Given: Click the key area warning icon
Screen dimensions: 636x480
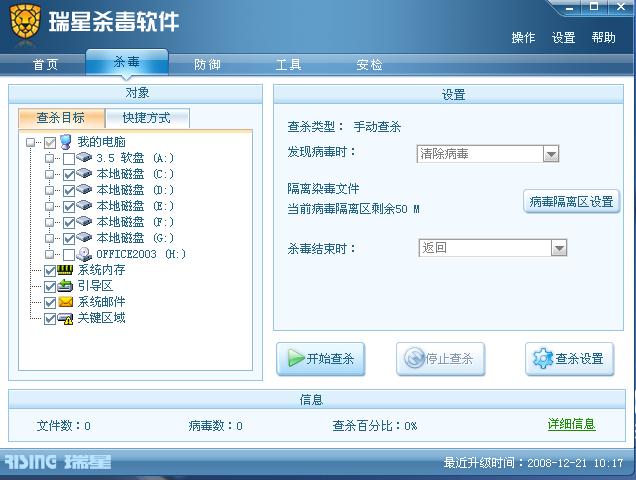Looking at the screenshot, I should coord(65,319).
